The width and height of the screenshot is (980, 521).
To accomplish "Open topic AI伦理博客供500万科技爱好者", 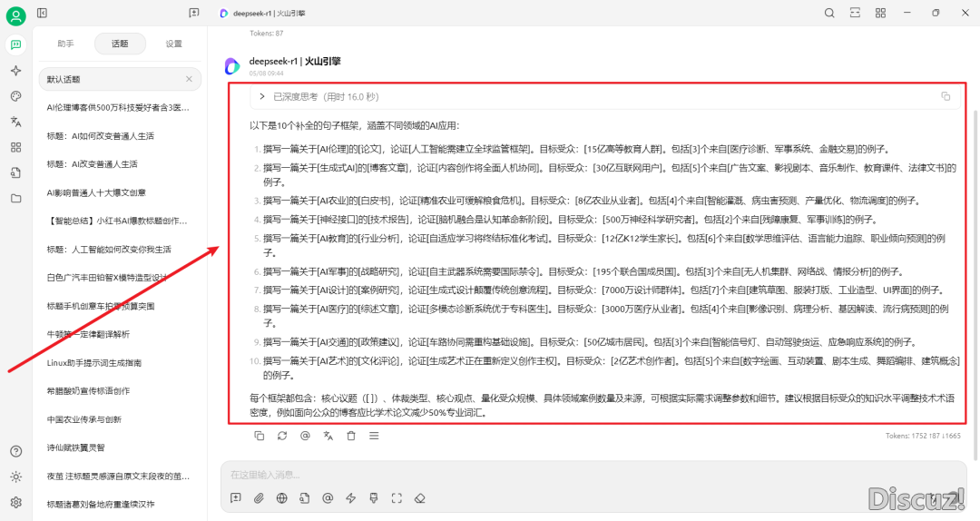I will click(x=120, y=108).
